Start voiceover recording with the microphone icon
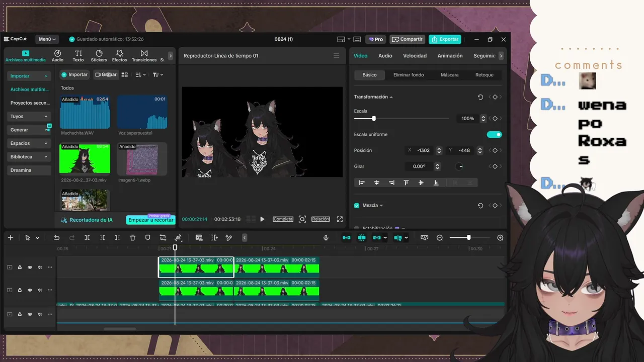This screenshot has width=644, height=362. coord(326,238)
